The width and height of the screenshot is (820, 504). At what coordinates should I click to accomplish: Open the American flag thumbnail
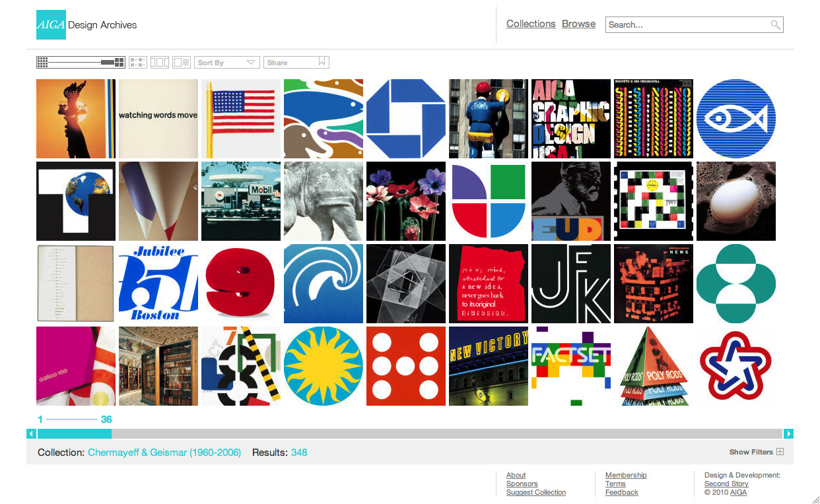coord(241,119)
